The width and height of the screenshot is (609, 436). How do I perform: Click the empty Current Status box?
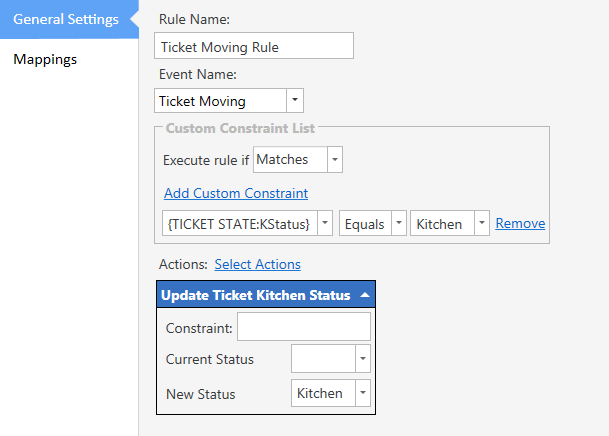click(x=322, y=359)
